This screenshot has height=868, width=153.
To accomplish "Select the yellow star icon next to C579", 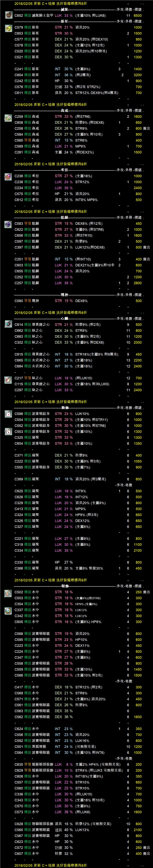I will (x=8, y=29).
